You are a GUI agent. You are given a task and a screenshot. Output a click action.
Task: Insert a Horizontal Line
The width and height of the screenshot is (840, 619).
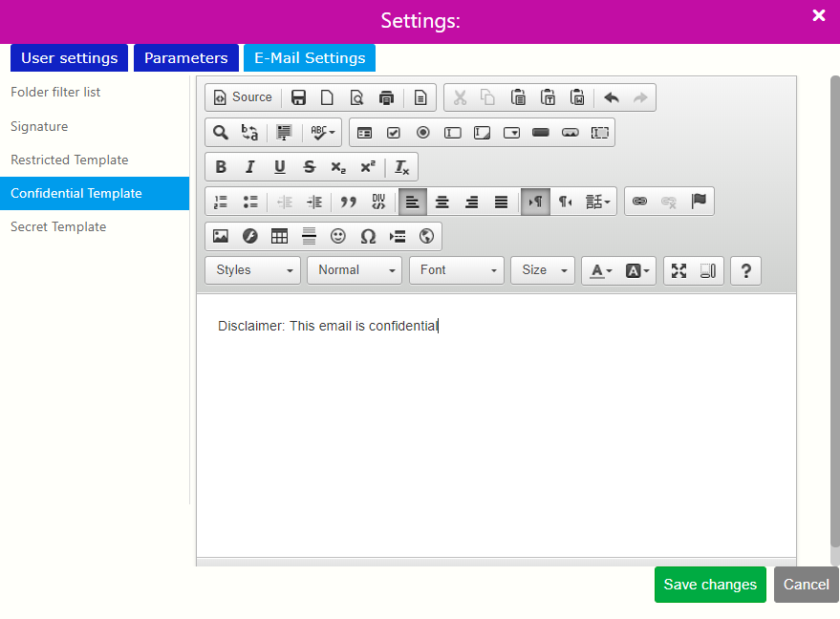pyautogui.click(x=309, y=236)
